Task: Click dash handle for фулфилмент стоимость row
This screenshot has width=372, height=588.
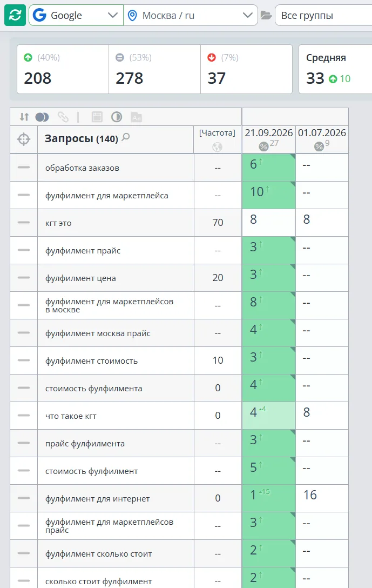Action: 24,360
